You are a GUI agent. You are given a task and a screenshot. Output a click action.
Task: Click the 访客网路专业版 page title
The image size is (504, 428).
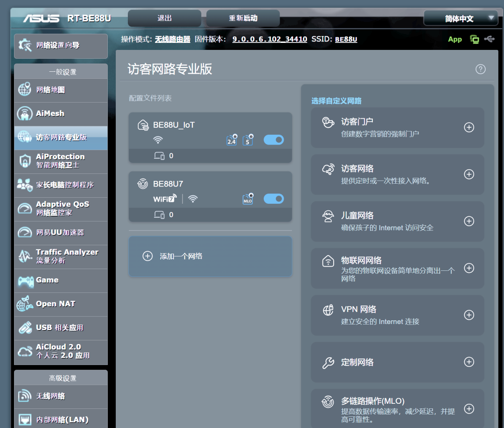[170, 69]
